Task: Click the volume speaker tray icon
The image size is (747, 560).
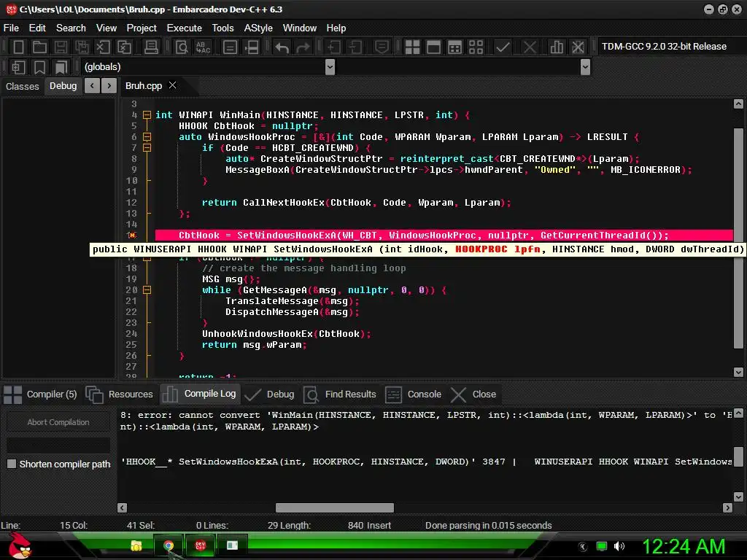Action: click(x=619, y=546)
